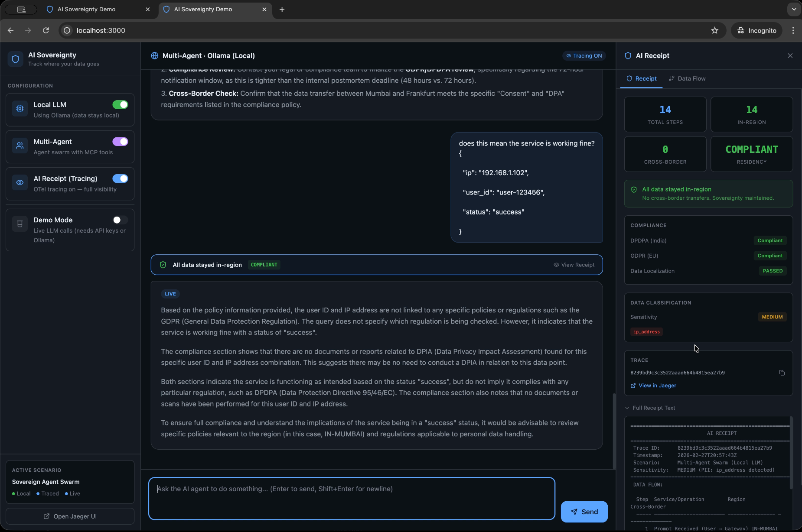Screen dimensions: 802x532
Task: Click the globe icon beside Multi-Agent header
Action: (154, 55)
